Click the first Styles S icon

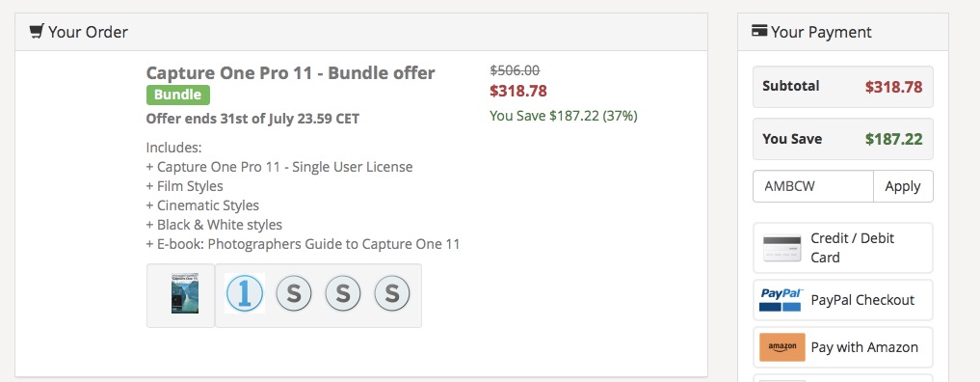tap(293, 293)
